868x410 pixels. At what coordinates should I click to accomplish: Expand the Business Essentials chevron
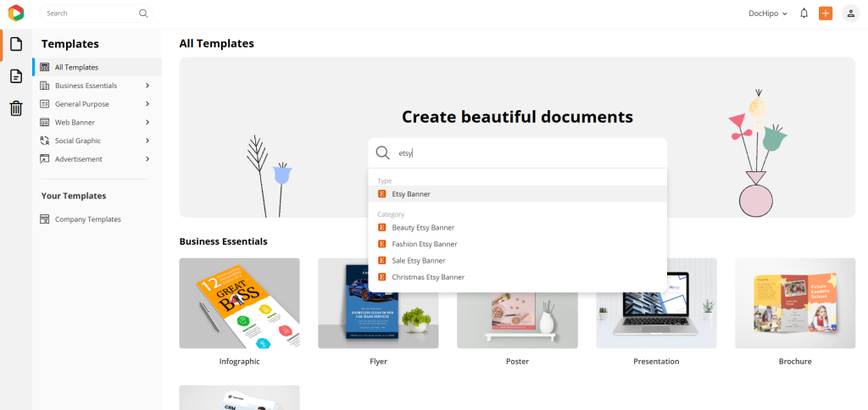147,86
